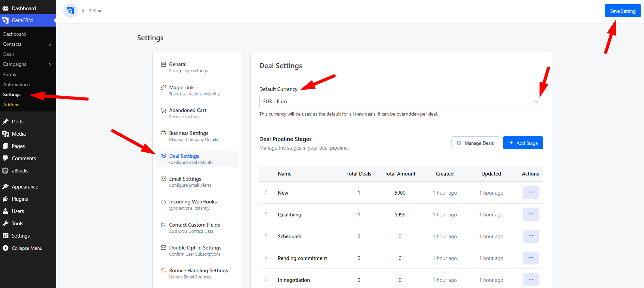Click Setting in the breadcrumb
The image size is (644, 288).
click(x=96, y=11)
